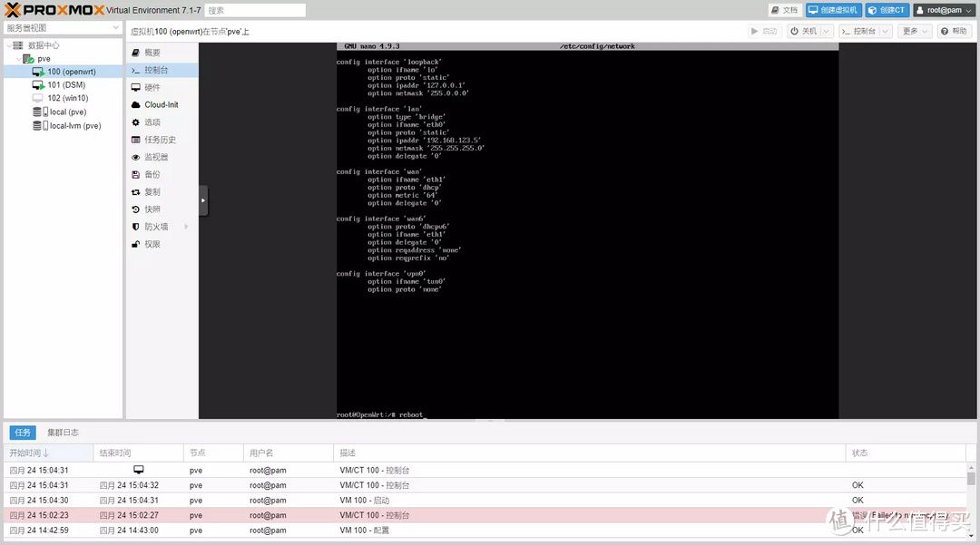
Task: Focus the search input field
Action: [x=255, y=10]
